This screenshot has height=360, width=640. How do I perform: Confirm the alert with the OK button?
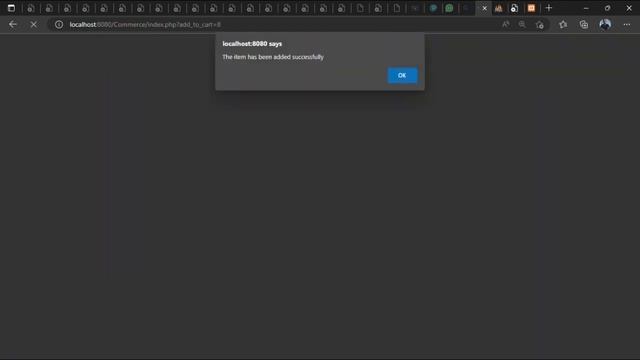(402, 76)
